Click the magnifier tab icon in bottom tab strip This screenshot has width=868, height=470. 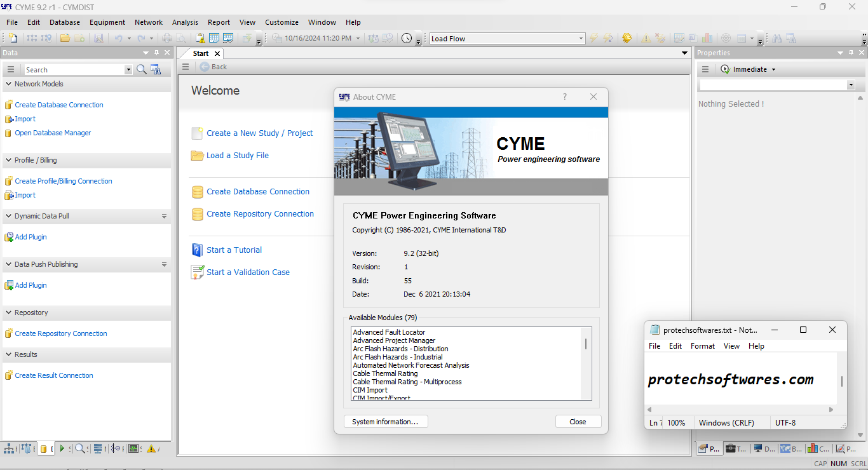tap(79, 448)
